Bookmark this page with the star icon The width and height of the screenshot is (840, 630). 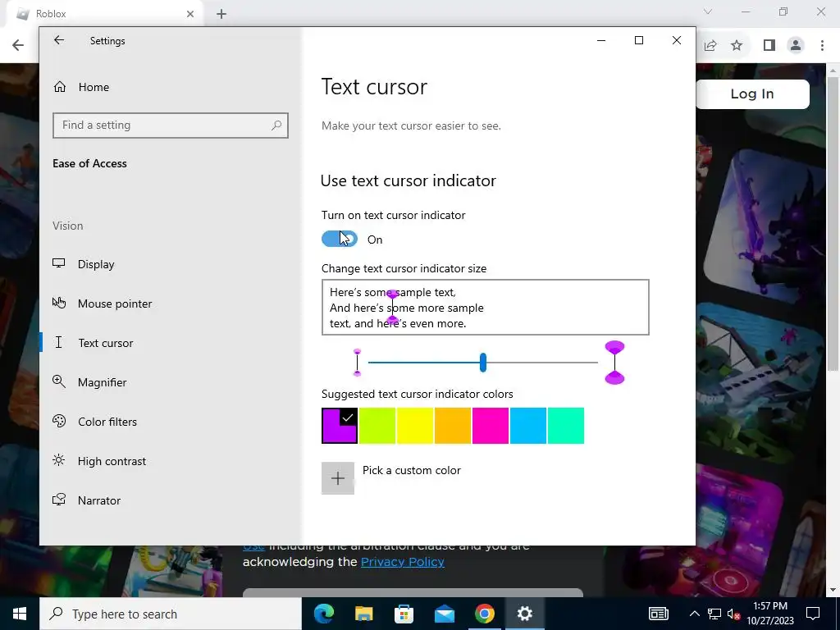coord(737,46)
